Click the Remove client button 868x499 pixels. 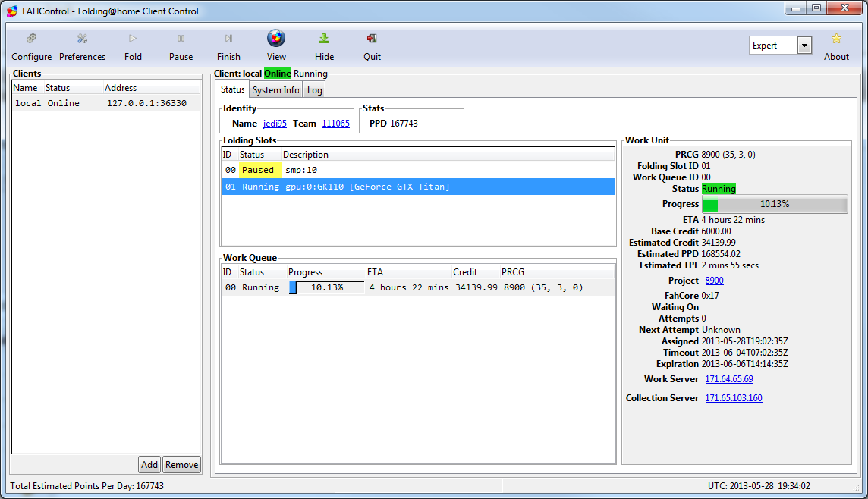(x=182, y=465)
